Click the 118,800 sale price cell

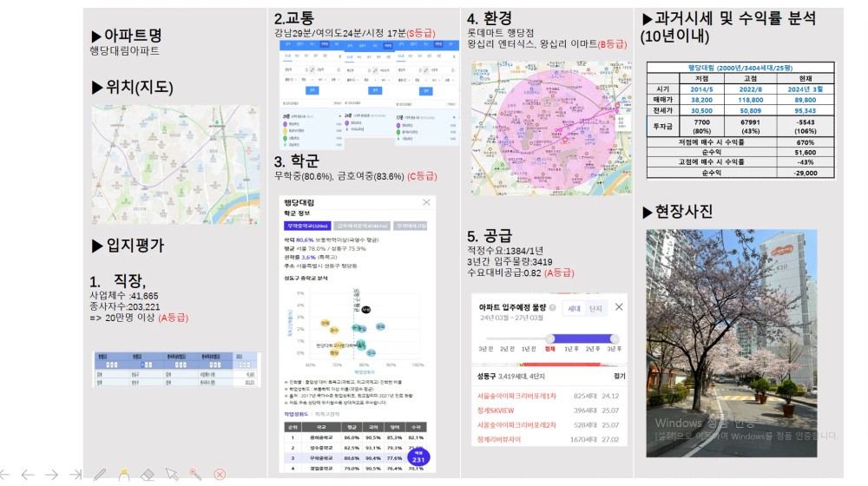[x=750, y=100]
